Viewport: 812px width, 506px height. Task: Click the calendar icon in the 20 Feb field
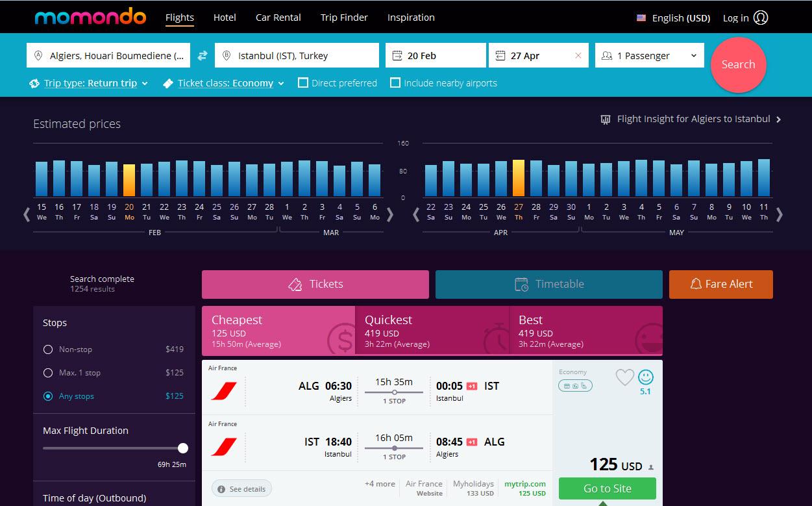pyautogui.click(x=397, y=56)
